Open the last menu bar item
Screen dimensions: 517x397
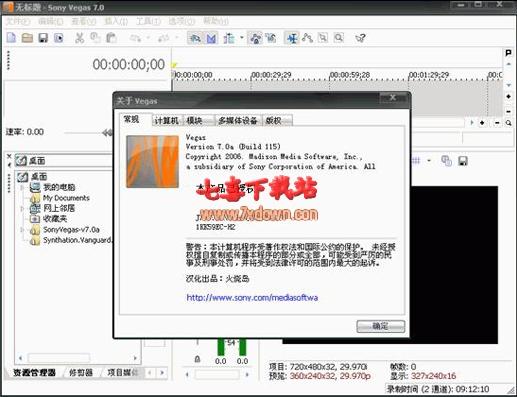(216, 21)
